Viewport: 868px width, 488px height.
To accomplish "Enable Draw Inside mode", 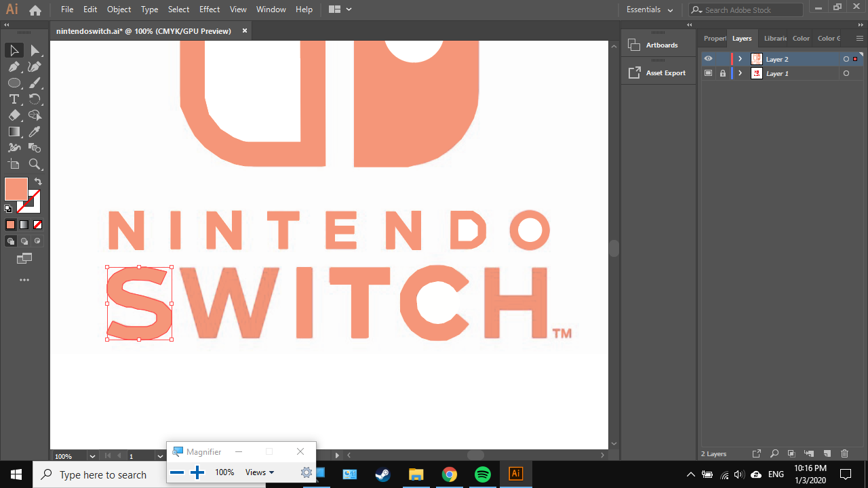I will tap(37, 241).
